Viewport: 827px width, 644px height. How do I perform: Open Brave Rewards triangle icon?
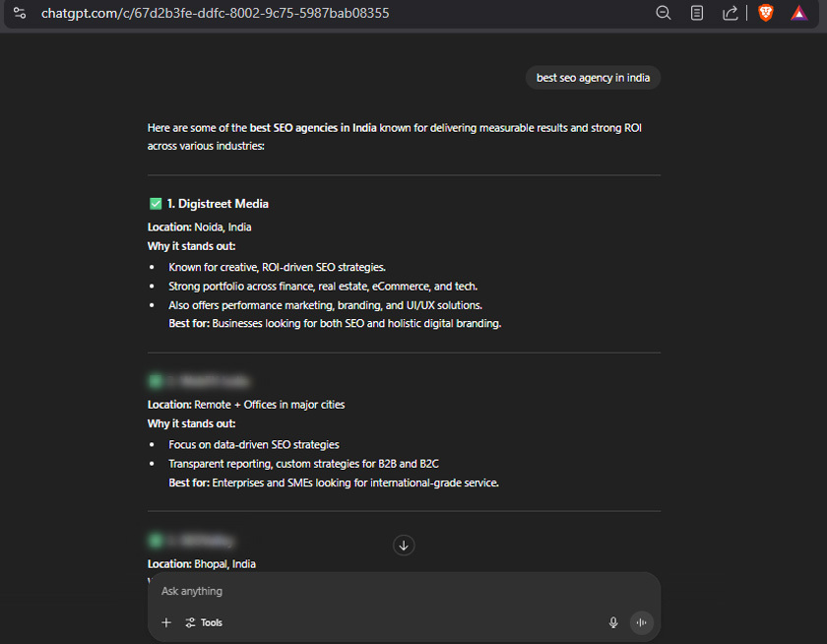click(x=798, y=13)
